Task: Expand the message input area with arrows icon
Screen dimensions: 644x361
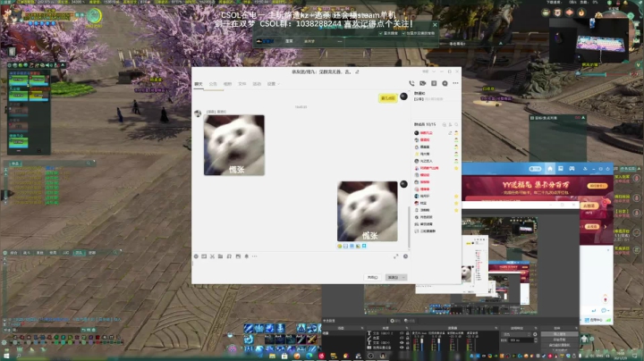Action: click(396, 256)
